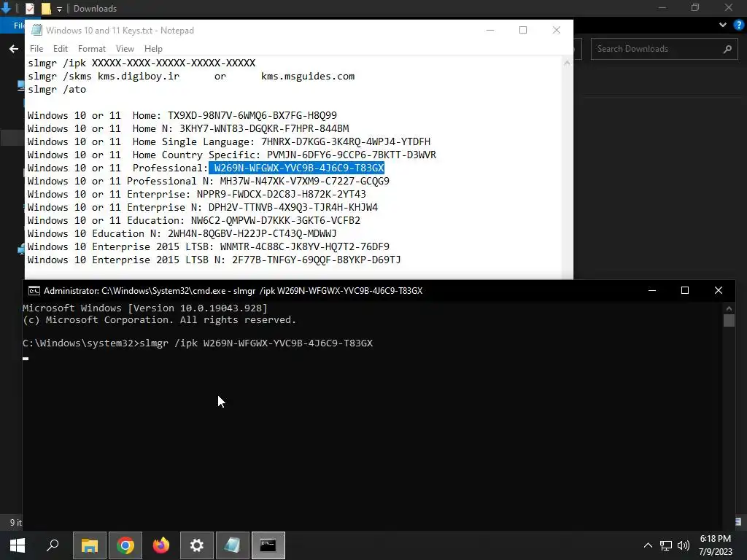Click the Enterprise key NPPR9 line
This screenshot has width=747, height=560.
pos(197,194)
